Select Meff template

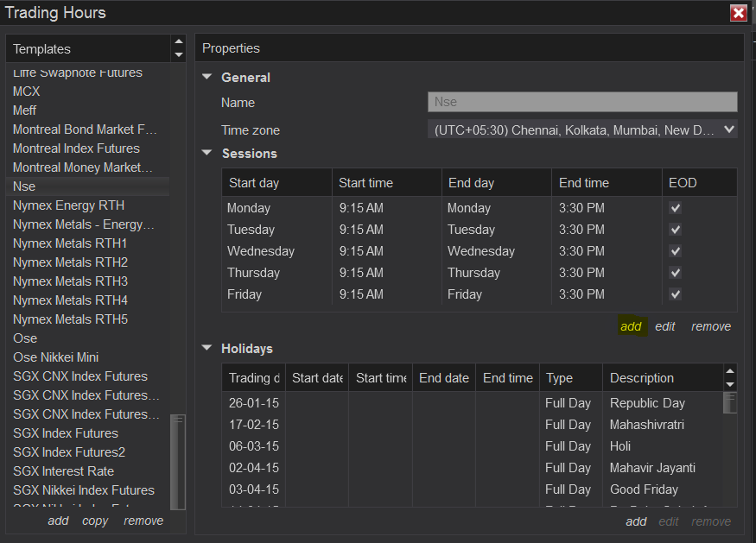(x=88, y=110)
